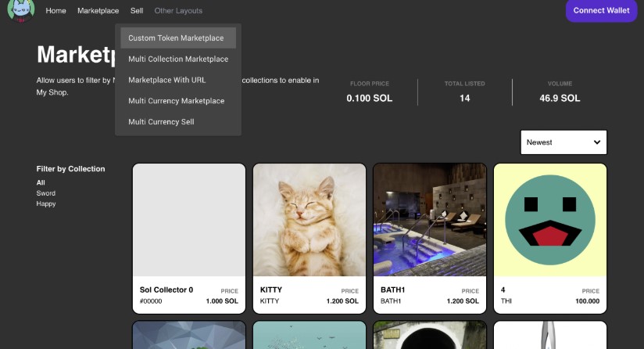The height and width of the screenshot is (349, 644).
Task: Filter collection by Sword
Action: pos(45,193)
